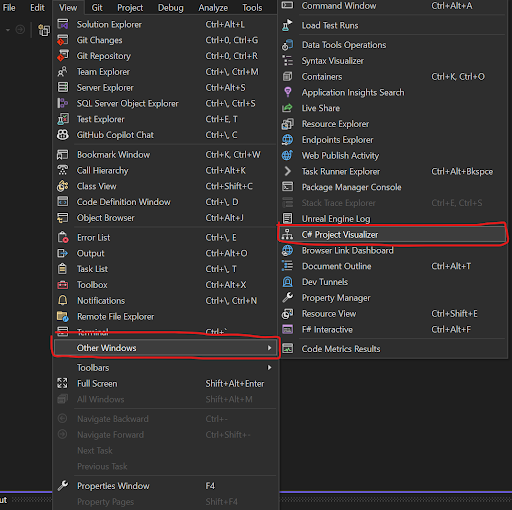Choose Unreal Engine Log
Viewport: 512px width, 510px height.
click(392, 219)
